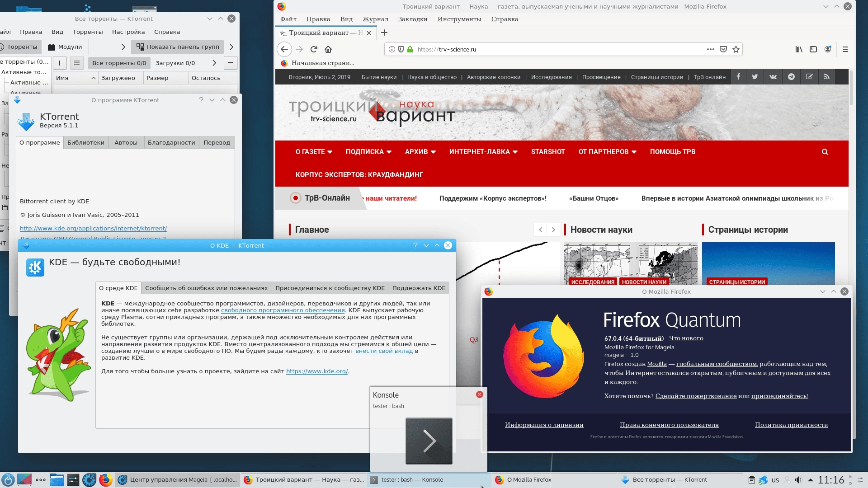Click the volume icon in system tray
868x488 pixels.
pos(798,480)
